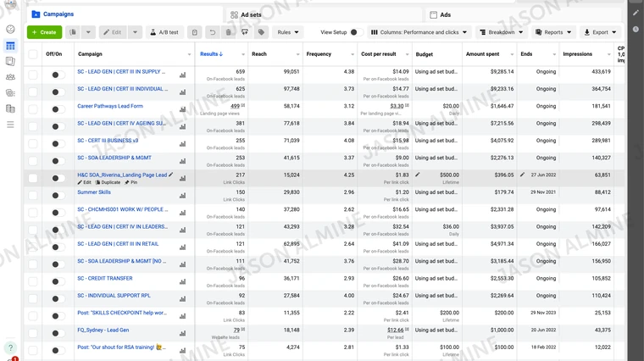The width and height of the screenshot is (644, 361).
Task: Click the duplicate icon in the toolbar
Action: coord(73,32)
